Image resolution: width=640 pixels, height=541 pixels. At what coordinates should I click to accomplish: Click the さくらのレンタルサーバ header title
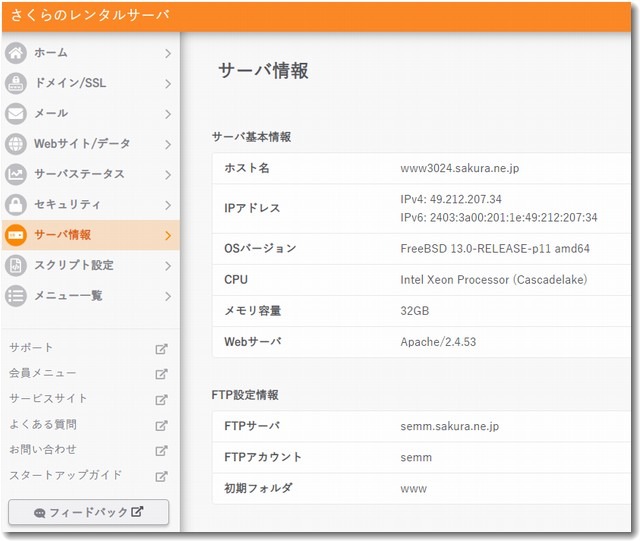point(90,16)
